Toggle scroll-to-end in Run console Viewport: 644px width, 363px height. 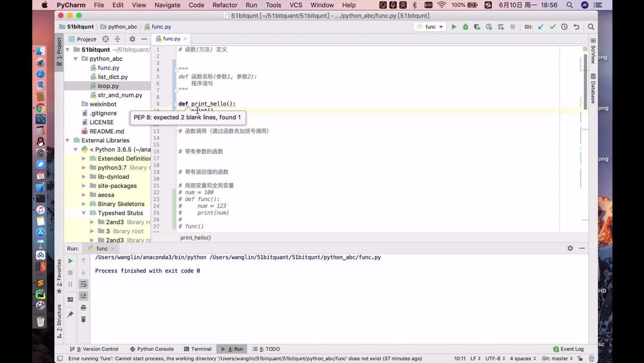click(83, 296)
